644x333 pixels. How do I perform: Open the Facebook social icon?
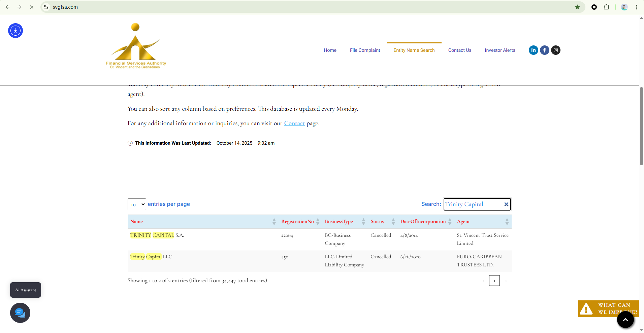click(x=544, y=50)
